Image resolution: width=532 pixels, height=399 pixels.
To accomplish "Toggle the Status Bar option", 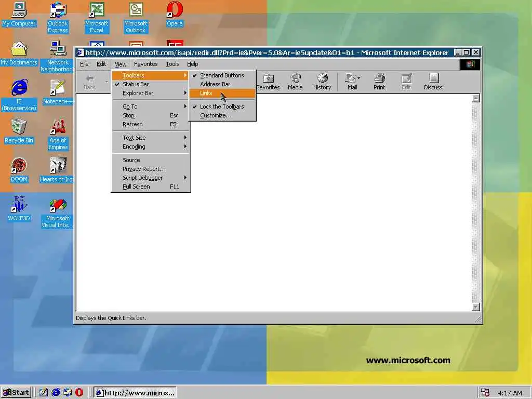I will pyautogui.click(x=151, y=84).
